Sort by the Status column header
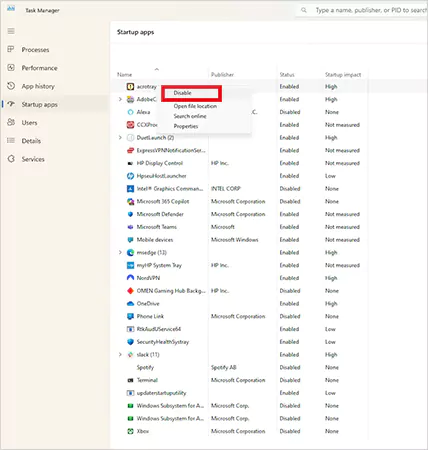The image size is (428, 450). (287, 75)
